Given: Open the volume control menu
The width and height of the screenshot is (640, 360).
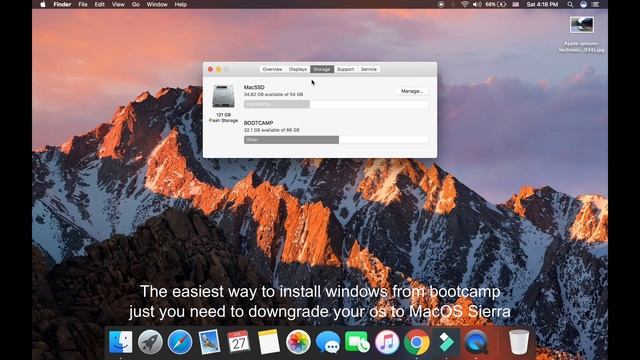Looking at the screenshot, I should 477,4.
